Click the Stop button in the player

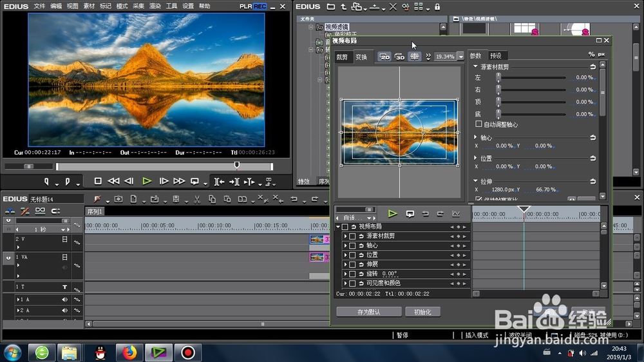[98, 181]
